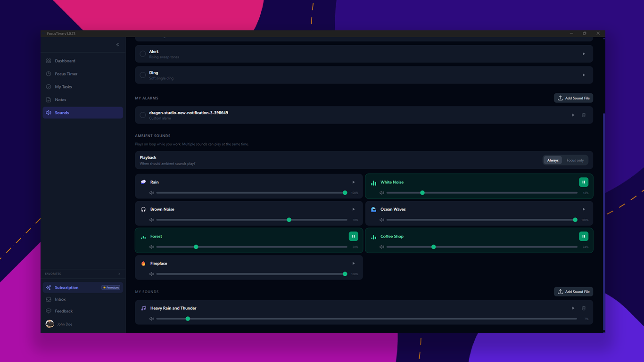The width and height of the screenshot is (644, 362).
Task: Click the Rain volume slider handle
Action: pos(345,193)
